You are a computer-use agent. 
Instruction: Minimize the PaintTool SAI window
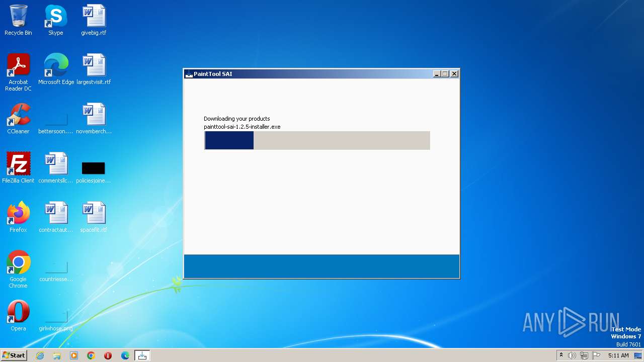tap(437, 74)
